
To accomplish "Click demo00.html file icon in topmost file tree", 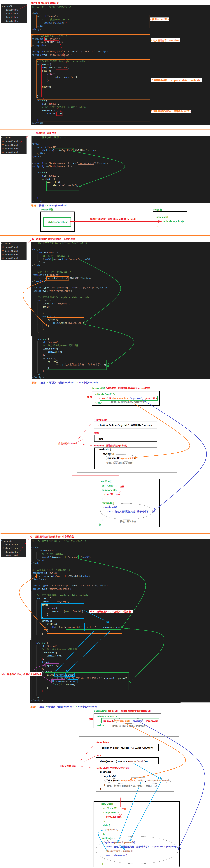I will click(x=3, y=10).
